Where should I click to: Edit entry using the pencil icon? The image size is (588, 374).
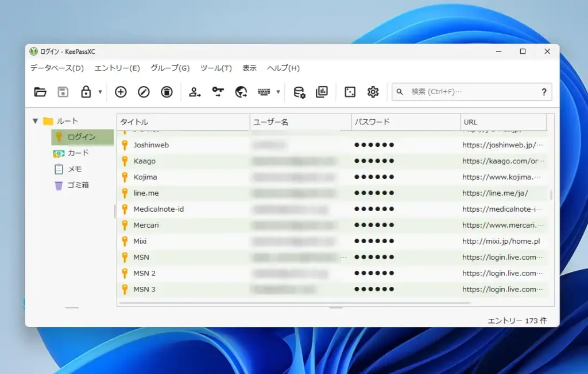pyautogui.click(x=144, y=92)
